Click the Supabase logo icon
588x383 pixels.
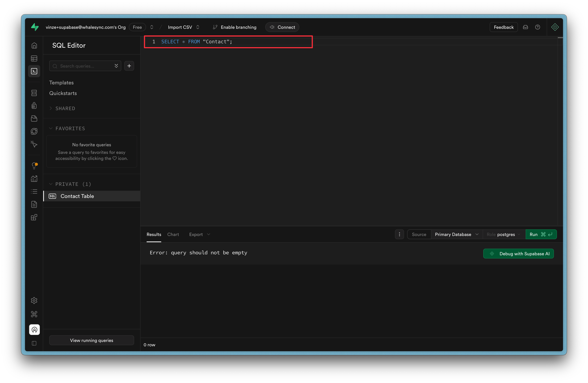35,27
